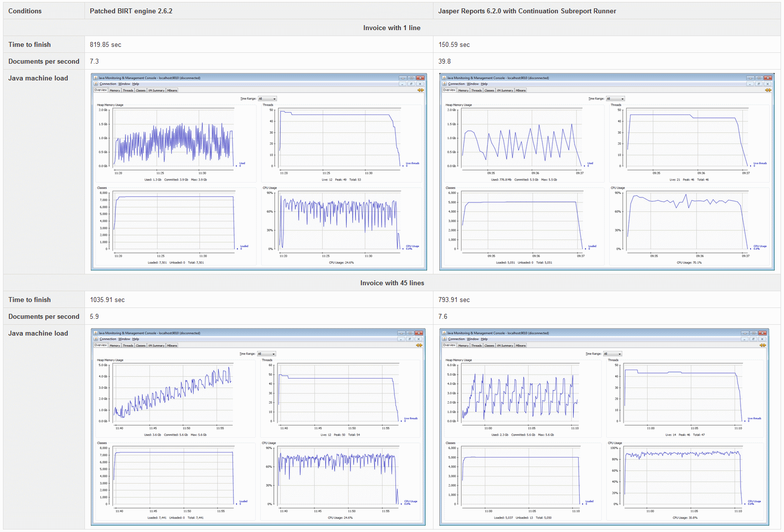This screenshot has width=784, height=532.
Task: Click the "Invoice with 1 line" section heading
Action: pos(392,28)
